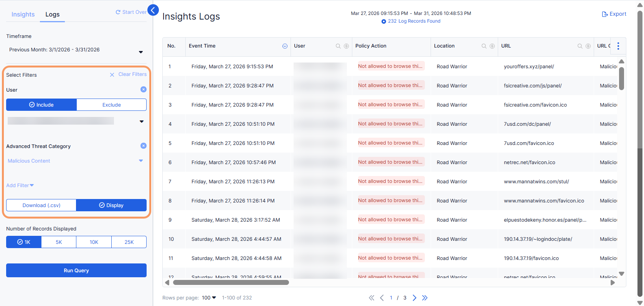Click the horizontal scrollbar under the table
Image resolution: width=644 pixels, height=306 pixels.
(x=231, y=283)
